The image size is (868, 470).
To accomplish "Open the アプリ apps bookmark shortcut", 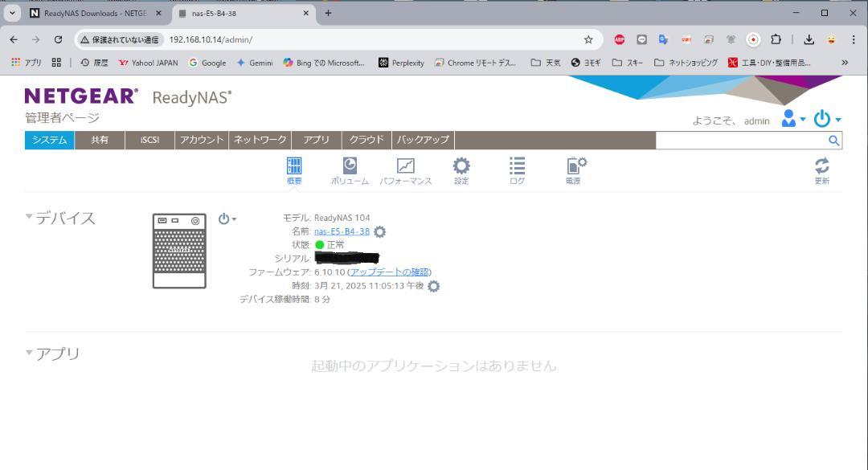I will [27, 63].
